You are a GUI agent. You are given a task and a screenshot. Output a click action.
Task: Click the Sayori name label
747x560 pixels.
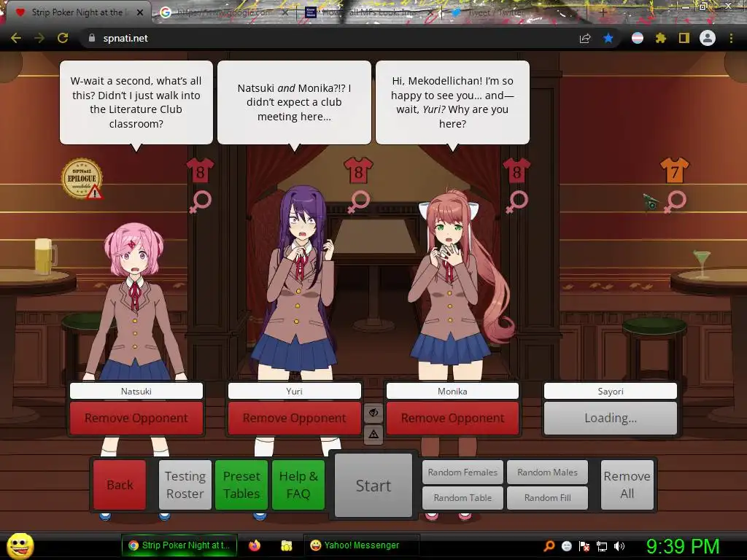point(611,391)
